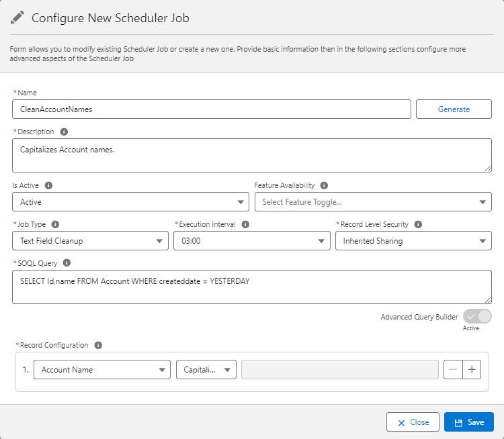Screen dimensions: 504x439
Task: Click the Record Configuration info icon
Action: point(98,345)
